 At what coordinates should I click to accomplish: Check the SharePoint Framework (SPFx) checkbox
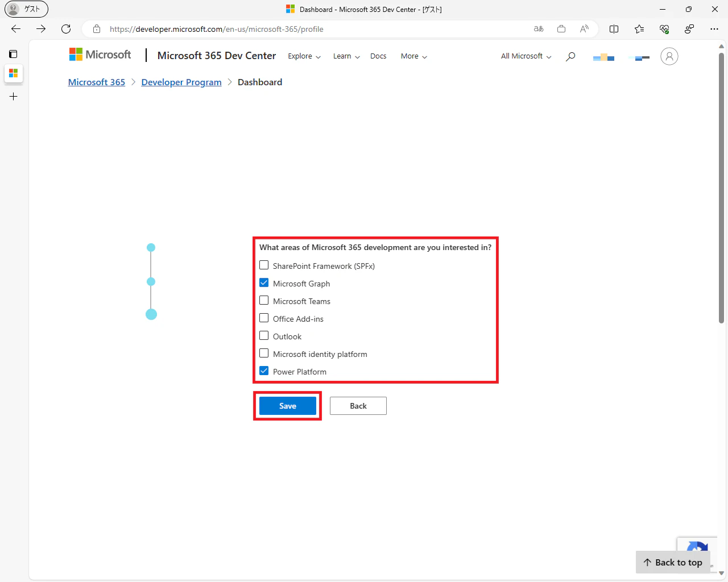point(264,265)
